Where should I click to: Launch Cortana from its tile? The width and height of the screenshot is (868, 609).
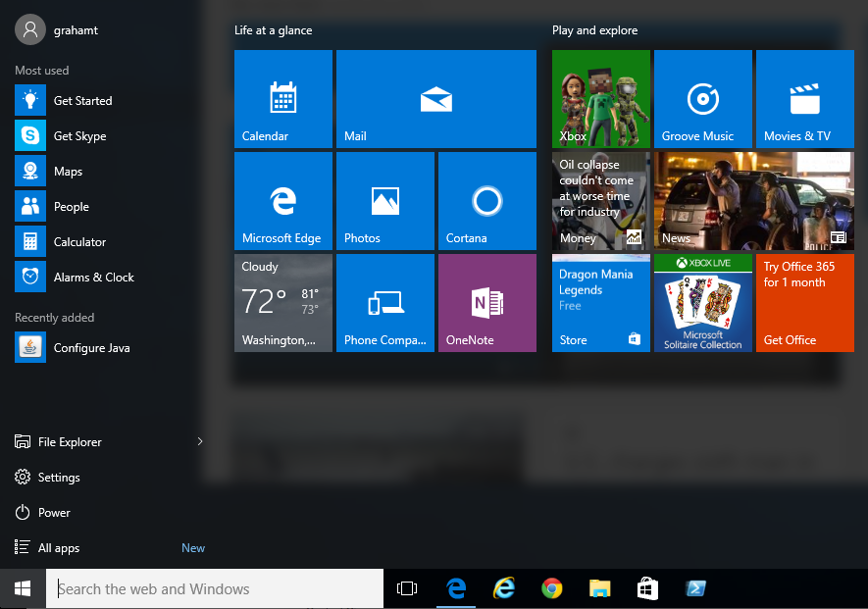[486, 200]
